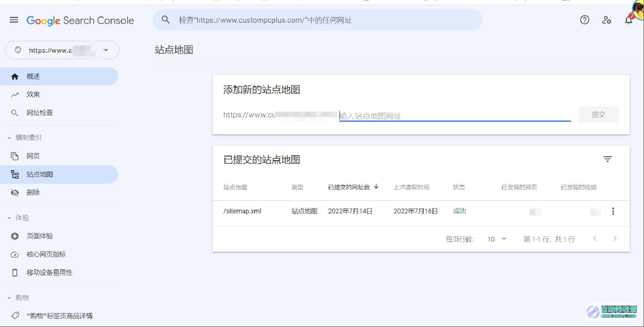Click the 第 1-1 行, 共 1 行 pagination text
644x327 pixels.
[549, 239]
